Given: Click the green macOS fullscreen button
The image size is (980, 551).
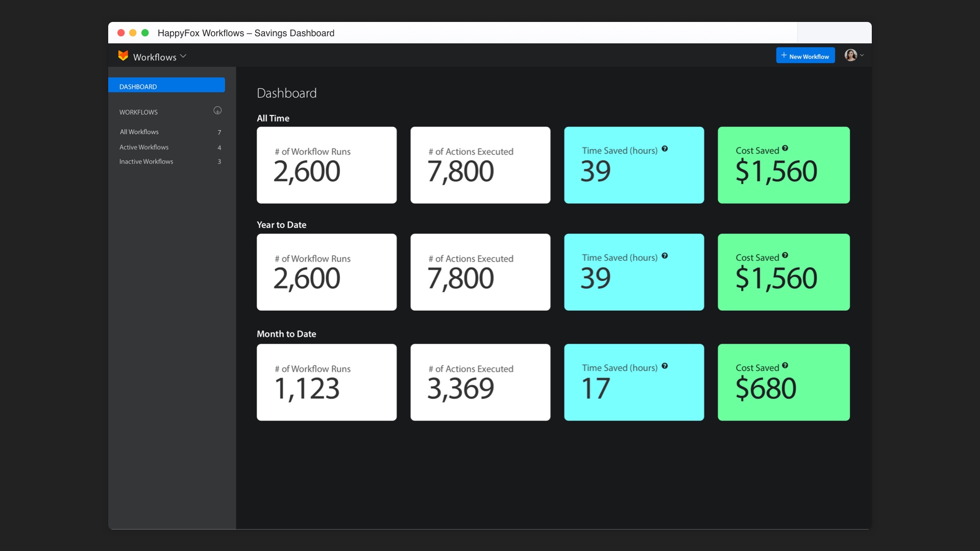Looking at the screenshot, I should 145,33.
